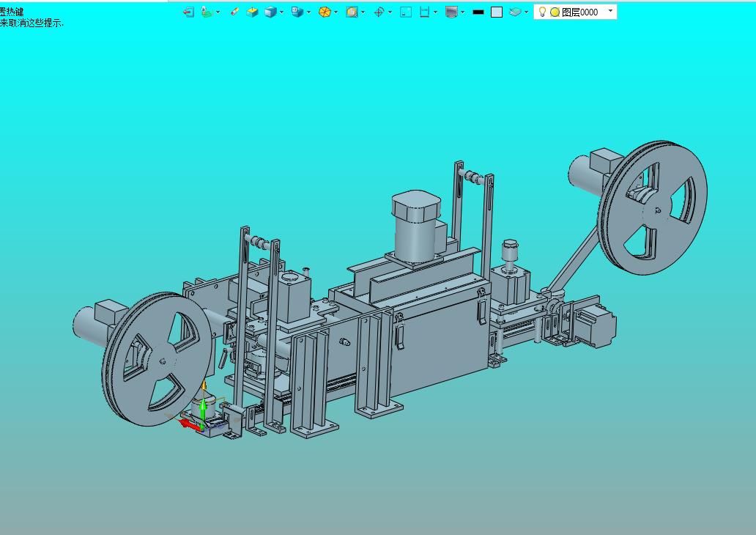Screen dimensions: 756x535
Task: Open the zoom magnifier dropdown arrow
Action: [363, 12]
